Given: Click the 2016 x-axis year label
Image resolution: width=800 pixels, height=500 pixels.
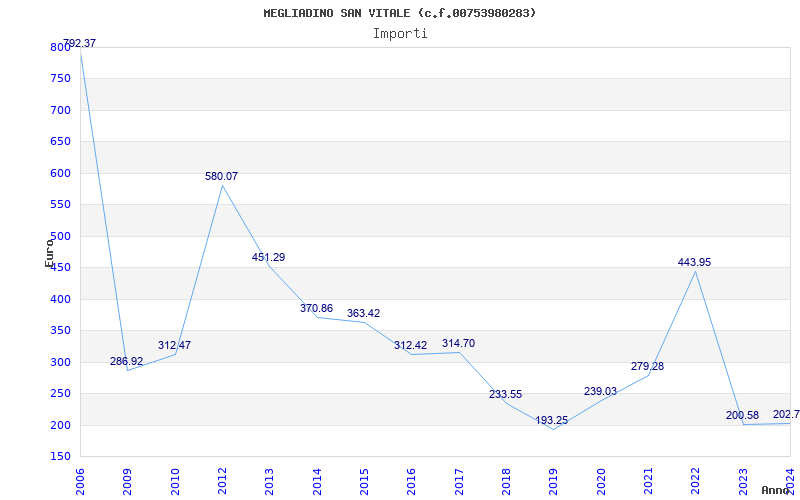Looking at the screenshot, I should pyautogui.click(x=412, y=482).
